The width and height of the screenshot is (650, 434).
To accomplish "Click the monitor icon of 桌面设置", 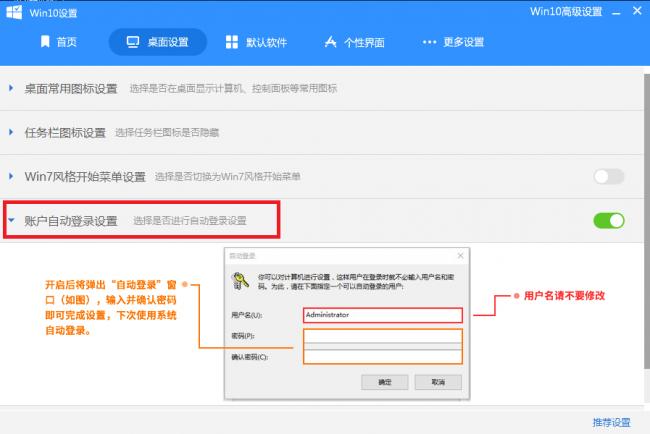I will coord(133,42).
